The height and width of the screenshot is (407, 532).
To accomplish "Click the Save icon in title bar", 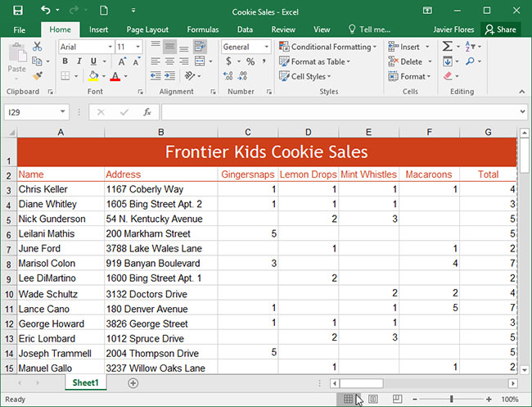I will point(18,10).
